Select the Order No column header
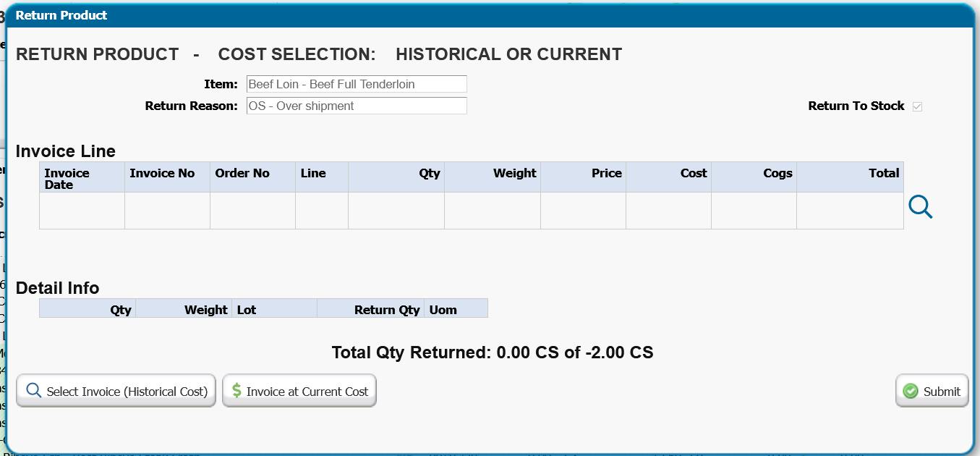This screenshot has width=980, height=456. 242,173
